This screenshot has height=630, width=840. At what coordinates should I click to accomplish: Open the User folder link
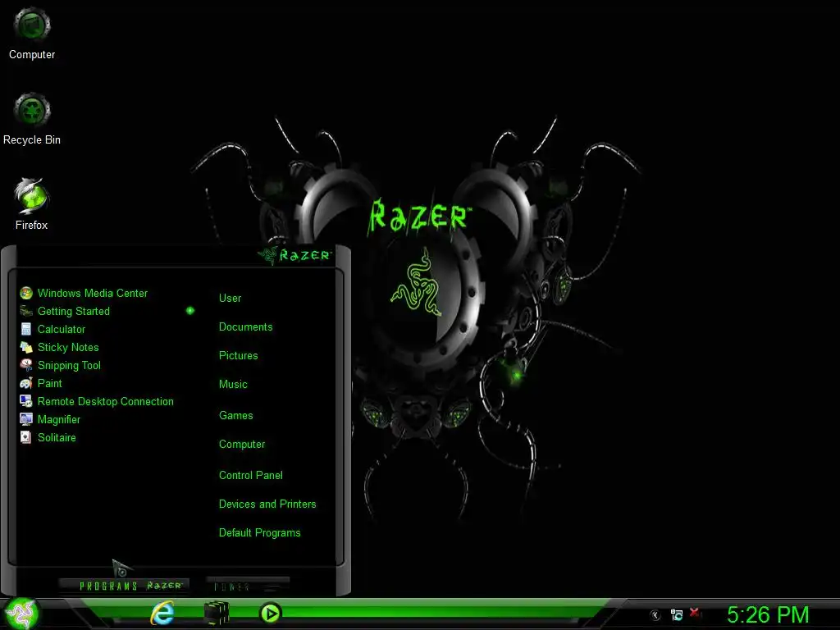tap(230, 298)
